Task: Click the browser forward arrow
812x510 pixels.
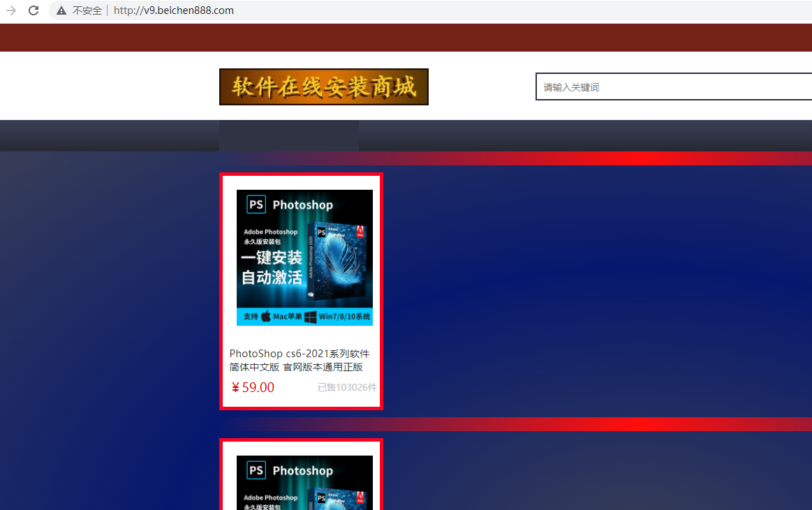Action: tap(10, 10)
